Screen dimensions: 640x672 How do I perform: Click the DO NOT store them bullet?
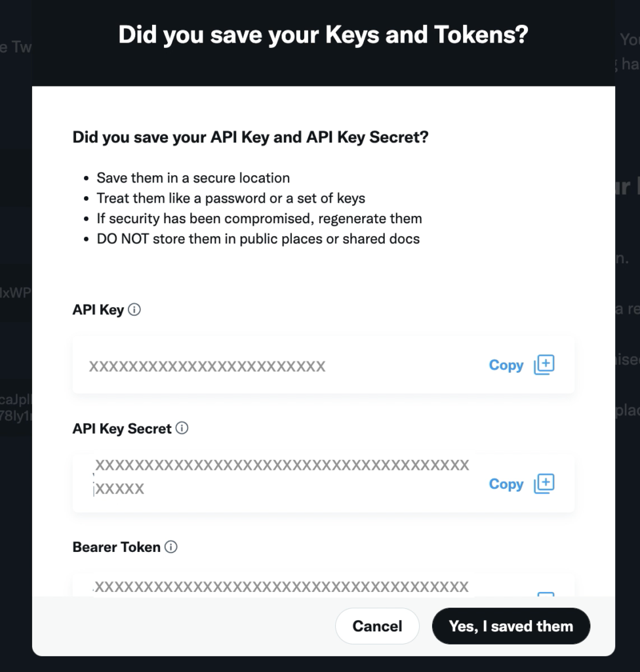click(258, 239)
